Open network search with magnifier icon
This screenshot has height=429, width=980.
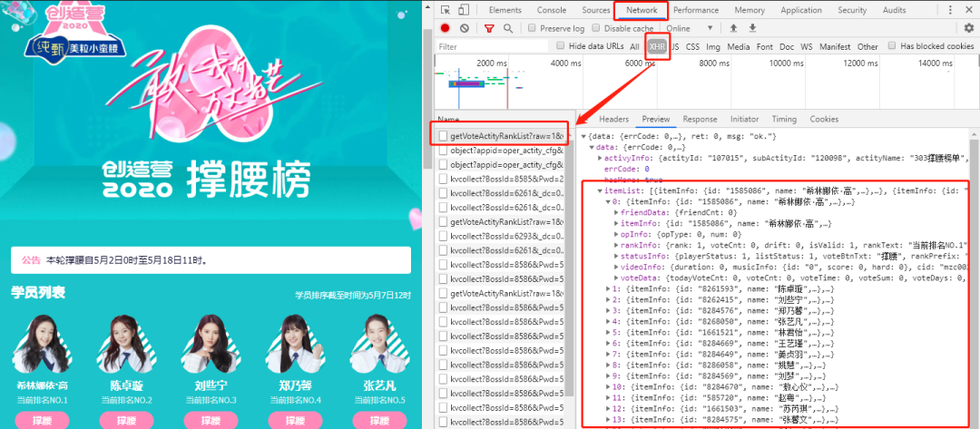click(508, 28)
